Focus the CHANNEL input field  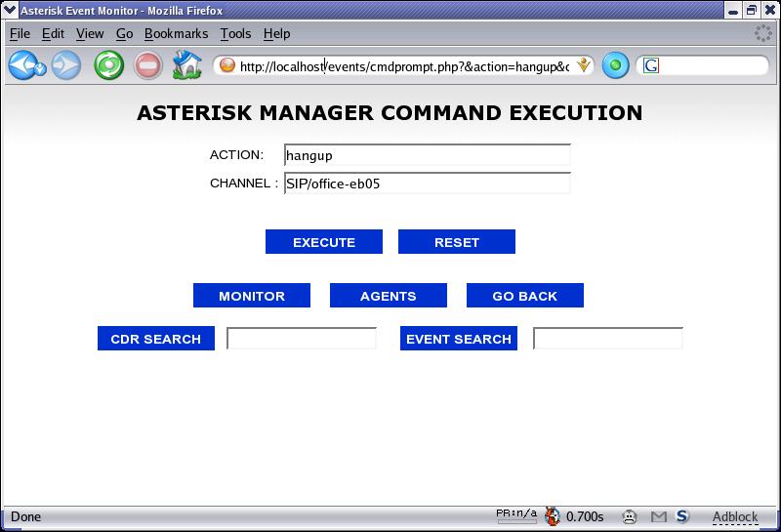427,184
